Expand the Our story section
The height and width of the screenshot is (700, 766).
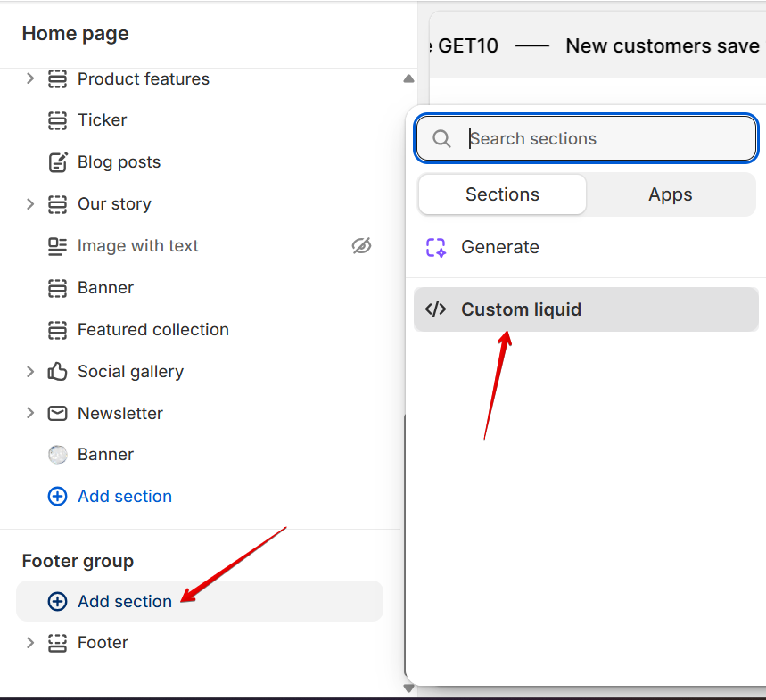[30, 203]
